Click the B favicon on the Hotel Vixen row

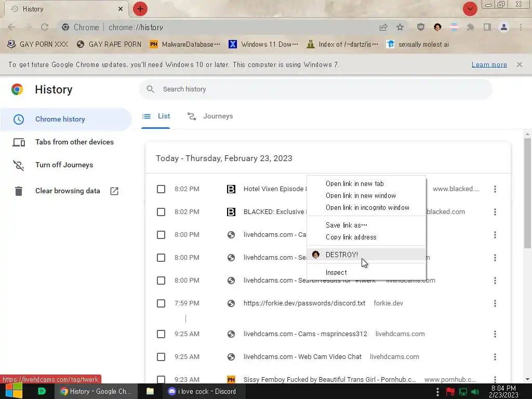231,189
